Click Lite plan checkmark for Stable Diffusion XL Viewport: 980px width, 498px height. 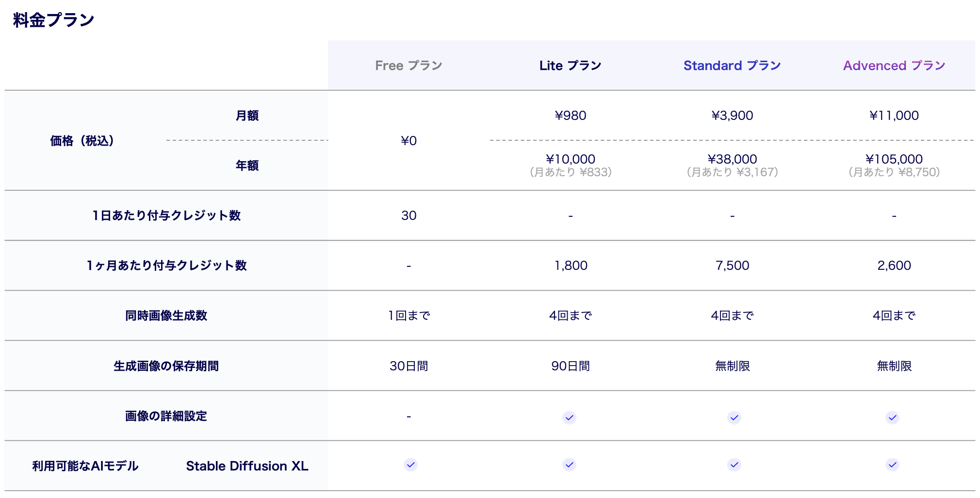pos(570,465)
